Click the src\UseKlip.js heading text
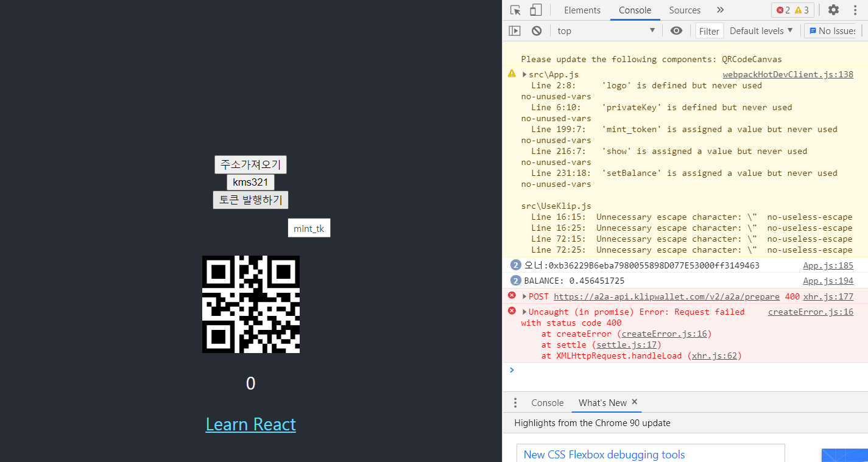The image size is (868, 462). tap(556, 206)
